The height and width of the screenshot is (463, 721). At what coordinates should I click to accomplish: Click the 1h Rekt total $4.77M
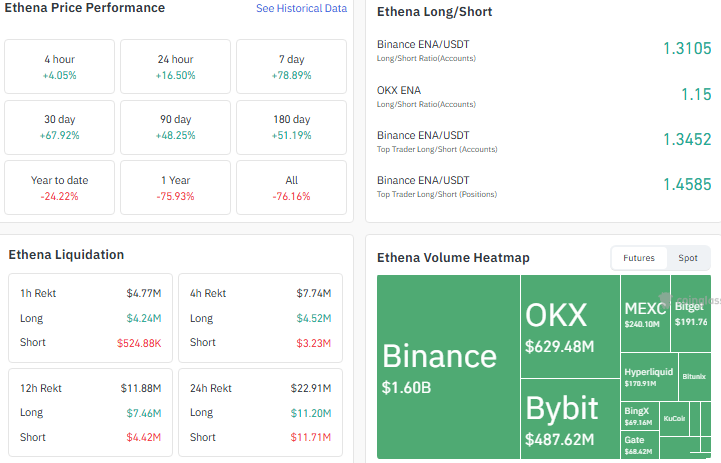[144, 293]
